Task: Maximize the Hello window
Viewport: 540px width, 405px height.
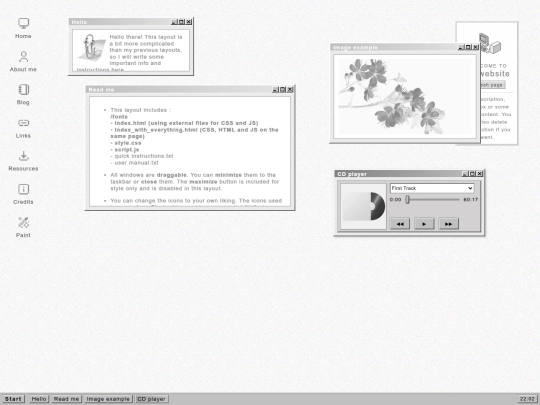Action: (181, 22)
